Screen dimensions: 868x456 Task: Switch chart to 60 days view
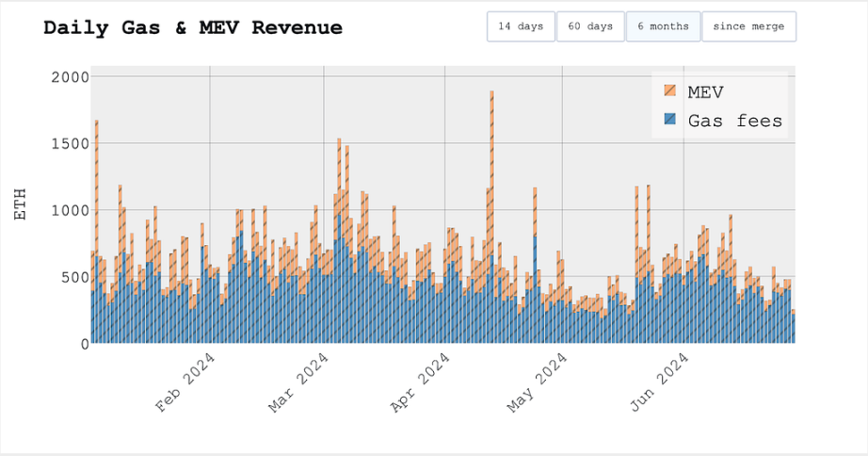590,26
